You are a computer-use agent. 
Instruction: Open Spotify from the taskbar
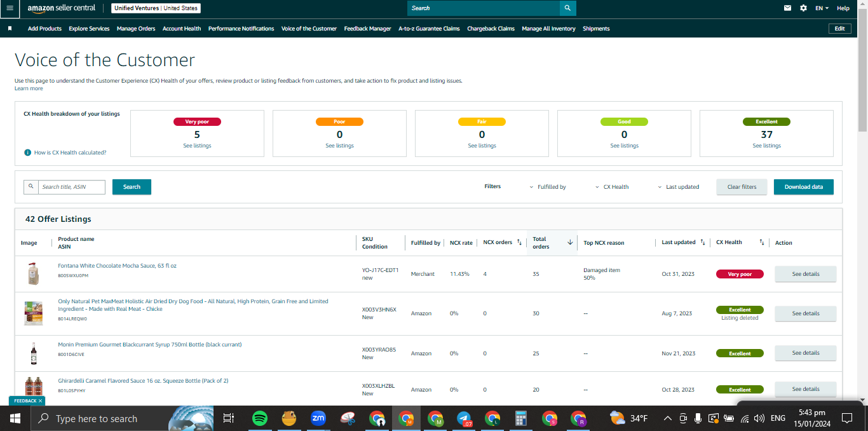point(260,418)
